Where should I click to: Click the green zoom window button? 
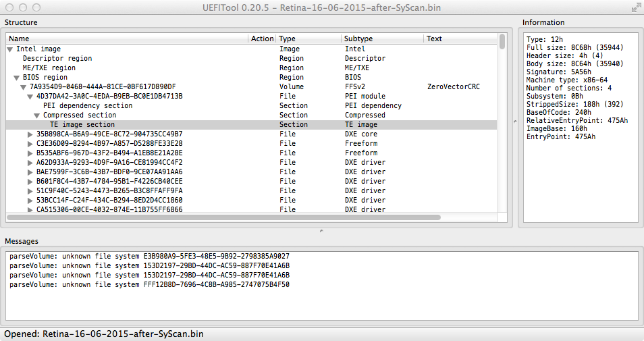(36, 7)
